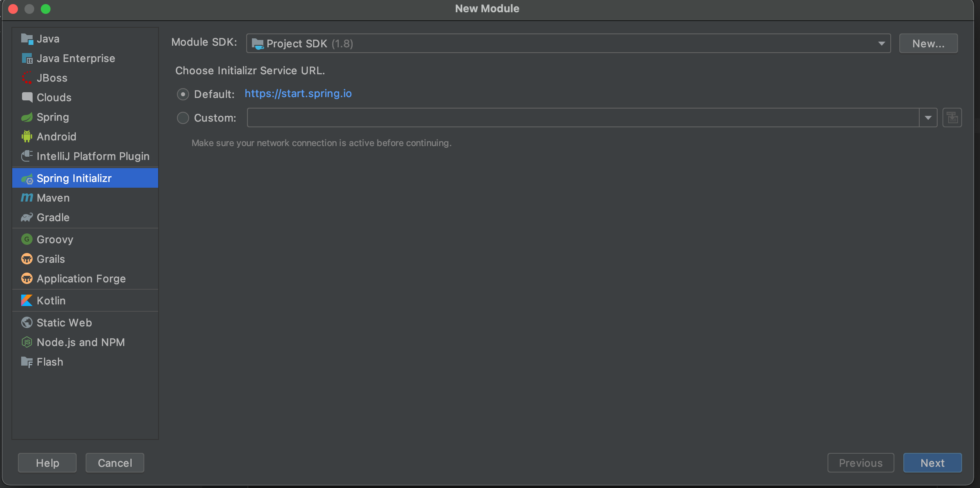Image resolution: width=980 pixels, height=488 pixels.
Task: Click the Flash folder icon
Action: click(x=27, y=362)
